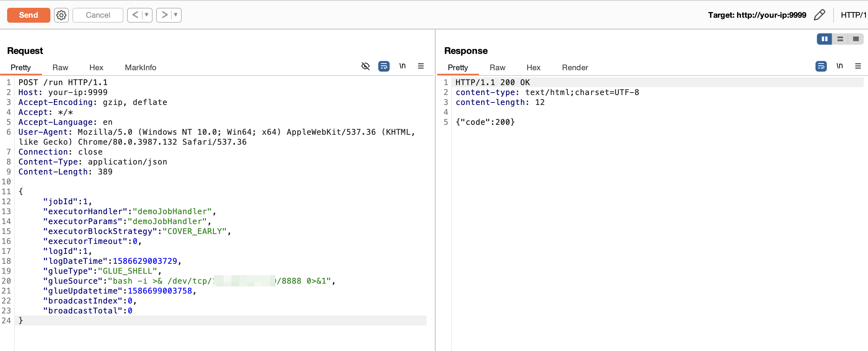Toggle word wrap icon in Request panel
868x351 pixels.
click(384, 66)
